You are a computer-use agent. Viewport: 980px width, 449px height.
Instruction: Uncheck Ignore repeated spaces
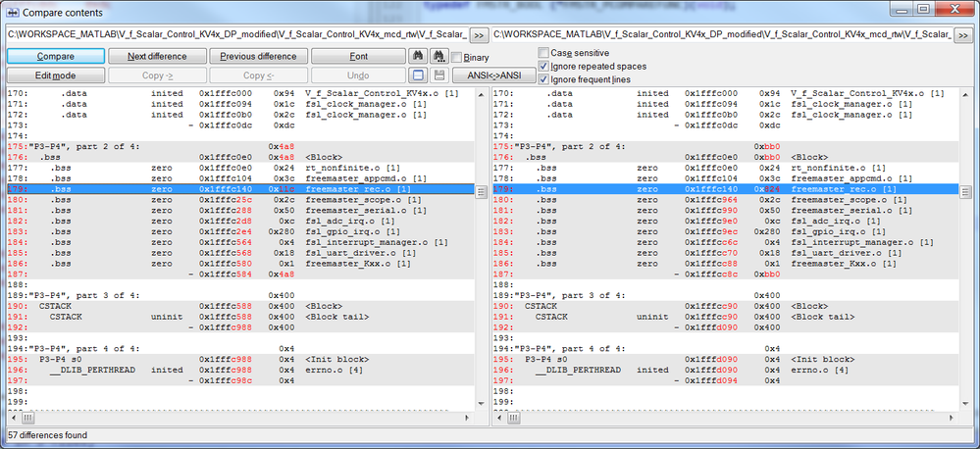point(543,67)
